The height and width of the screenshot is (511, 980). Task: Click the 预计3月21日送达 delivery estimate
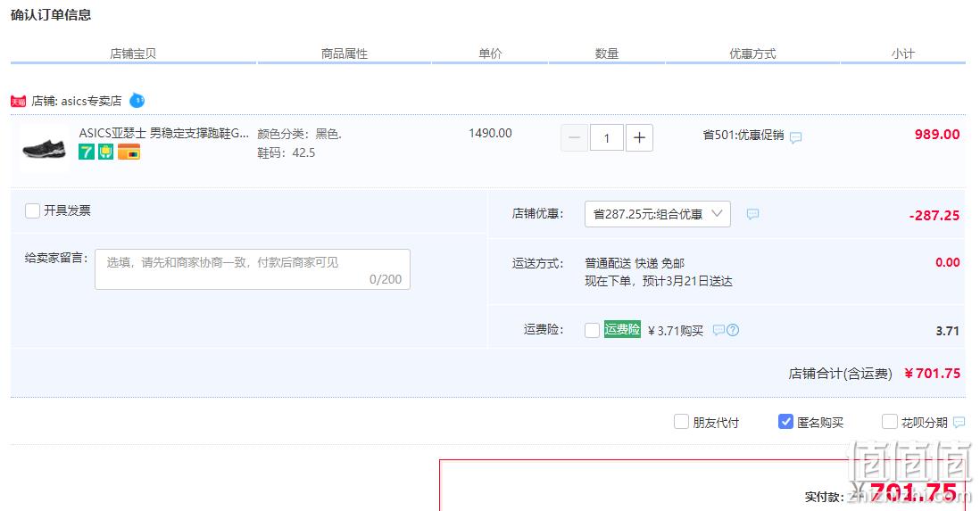coord(687,281)
